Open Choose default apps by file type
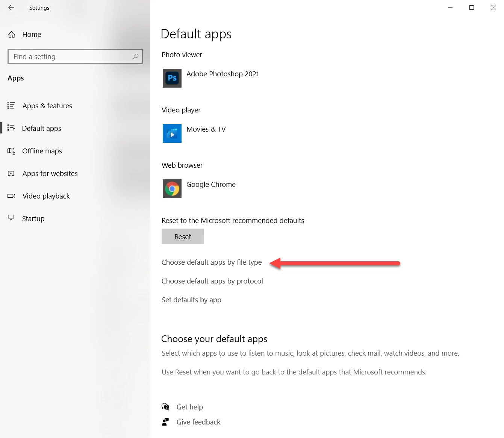 click(x=212, y=262)
